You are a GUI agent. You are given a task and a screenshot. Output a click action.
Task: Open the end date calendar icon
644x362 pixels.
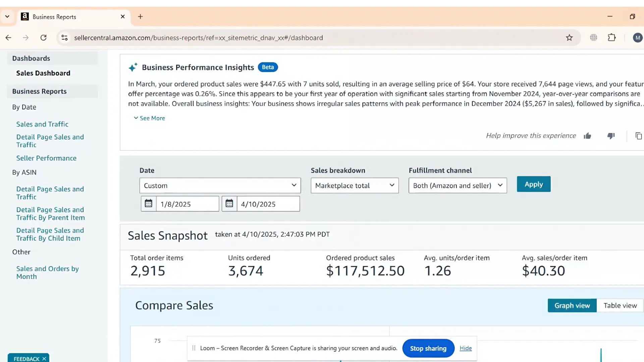(x=229, y=203)
